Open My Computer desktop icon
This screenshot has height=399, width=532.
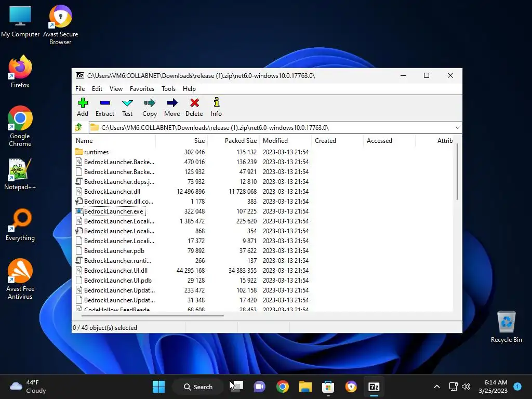click(x=20, y=21)
